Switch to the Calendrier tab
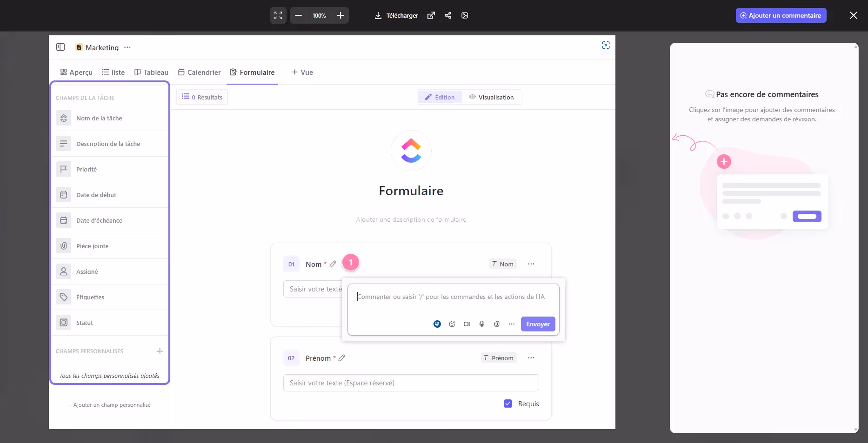 point(199,72)
